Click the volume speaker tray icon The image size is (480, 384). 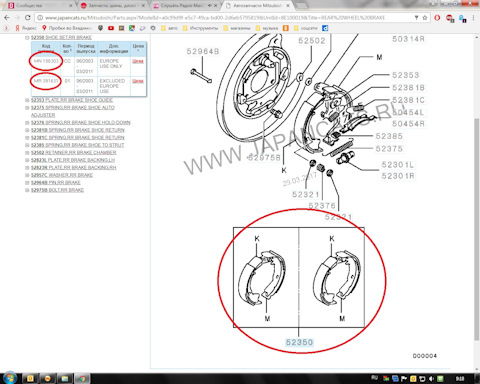(432, 379)
